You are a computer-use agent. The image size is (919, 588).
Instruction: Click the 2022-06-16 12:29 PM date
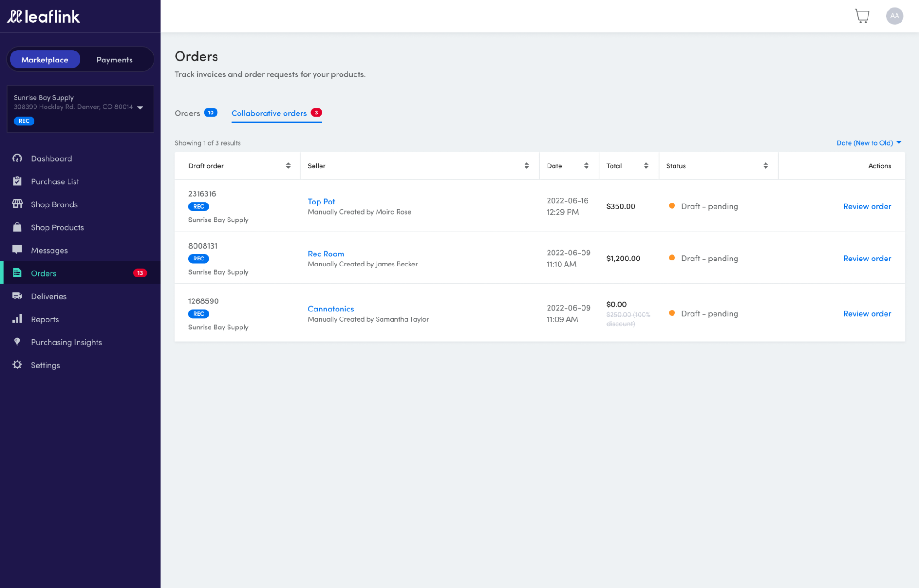click(x=567, y=206)
